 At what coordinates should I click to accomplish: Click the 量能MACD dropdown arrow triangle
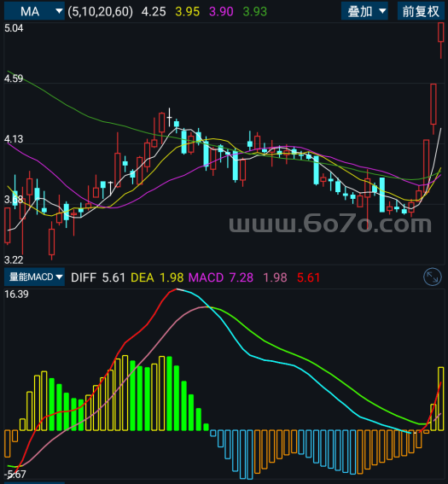[x=59, y=277]
